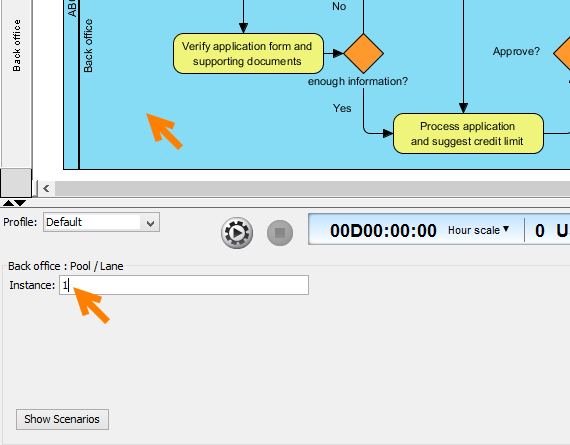Image resolution: width=570 pixels, height=445 pixels.
Task: Click the simulation clock display 00D00:00:00
Action: [x=383, y=230]
